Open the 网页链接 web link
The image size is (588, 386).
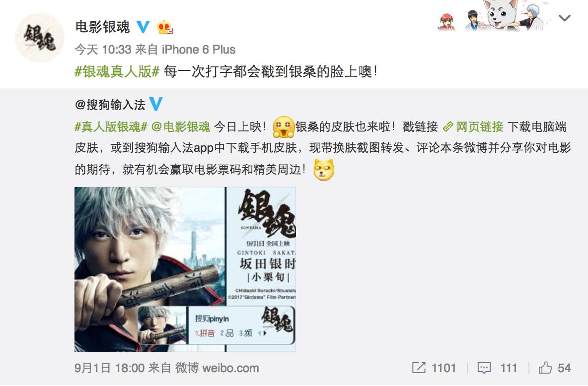(480, 127)
